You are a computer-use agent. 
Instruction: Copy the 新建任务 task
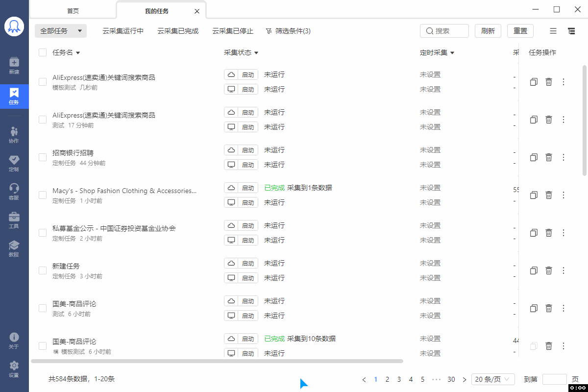point(534,270)
